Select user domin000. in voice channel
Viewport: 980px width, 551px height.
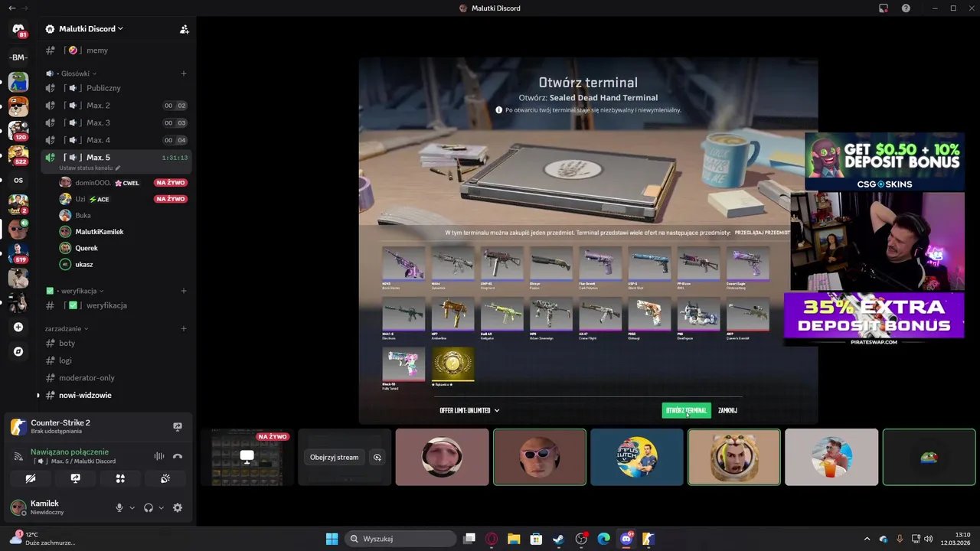[x=122, y=183]
